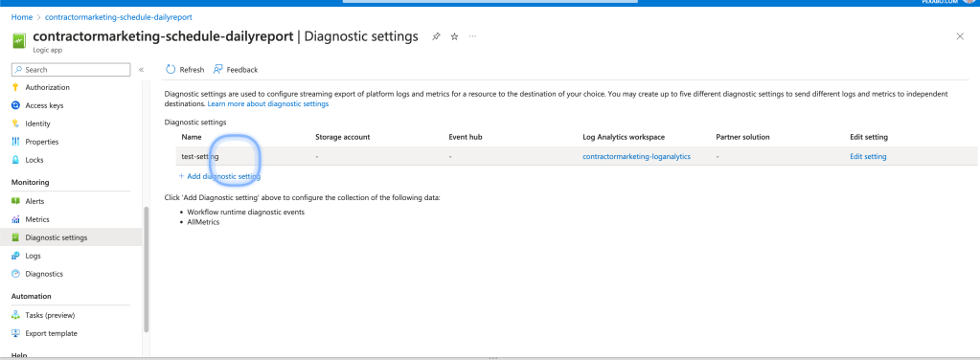980x360 pixels.
Task: Click the Export template icon
Action: tap(15, 333)
